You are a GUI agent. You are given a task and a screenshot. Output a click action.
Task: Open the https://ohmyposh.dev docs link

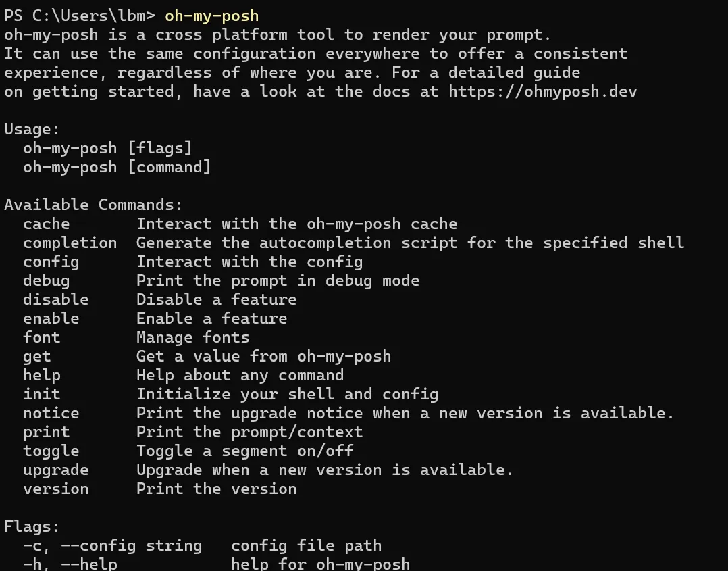(x=542, y=91)
